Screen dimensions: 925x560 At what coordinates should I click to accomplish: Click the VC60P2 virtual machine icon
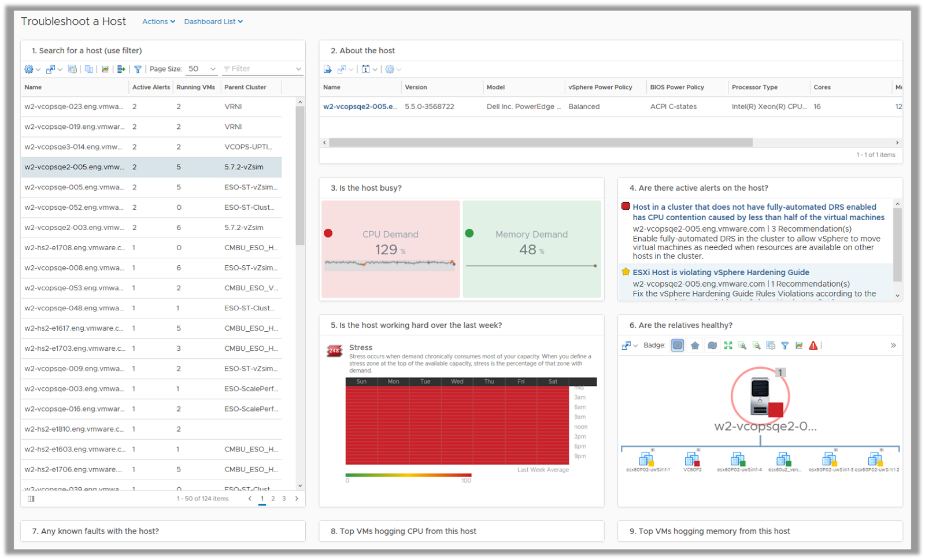click(x=693, y=460)
